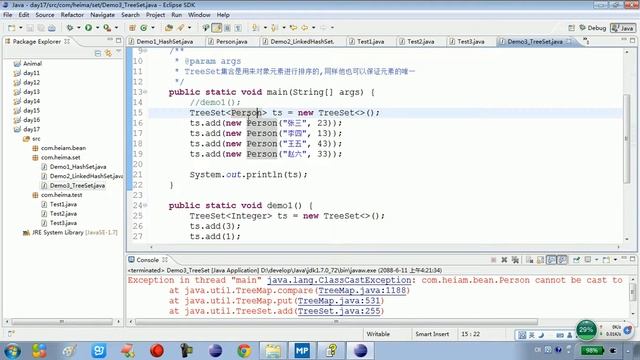Screen dimensions: 640x360
Task: Click the External Tools run icon
Action: pos(107,28)
